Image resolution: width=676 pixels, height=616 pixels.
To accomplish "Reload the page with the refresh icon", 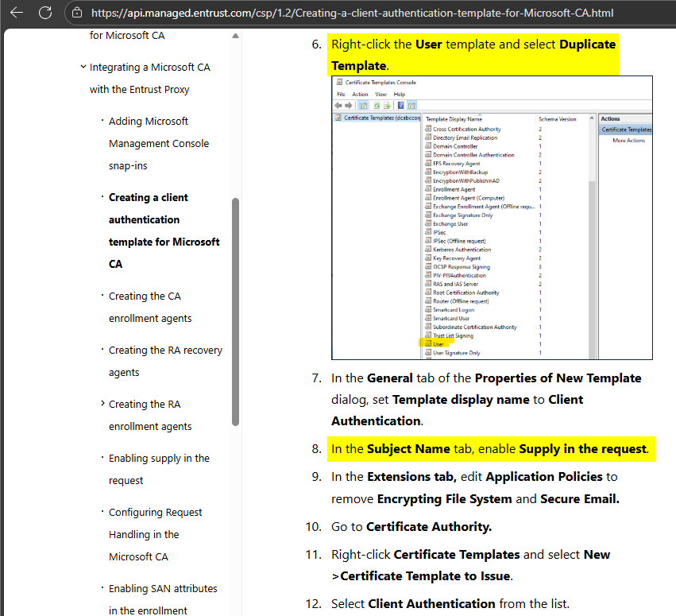I will pyautogui.click(x=45, y=13).
